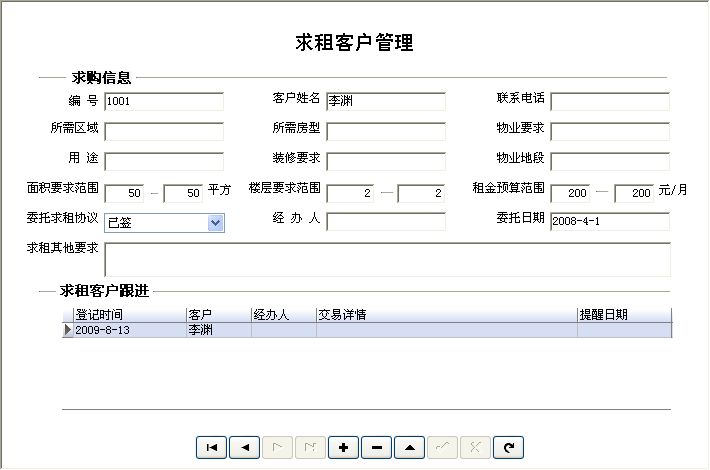Click the 提醒日期 column header
710x470 pixels.
[625, 315]
